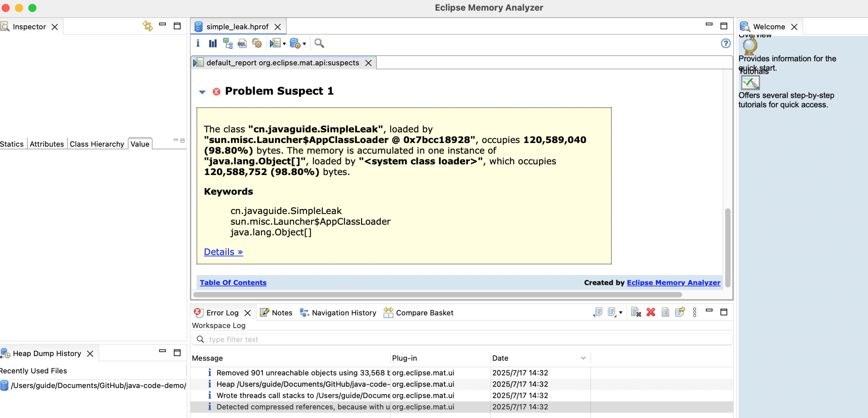Click the Details » link

click(x=223, y=252)
